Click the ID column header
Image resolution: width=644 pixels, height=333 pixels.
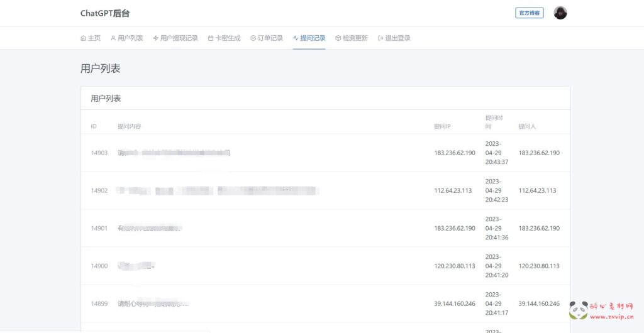coord(94,126)
